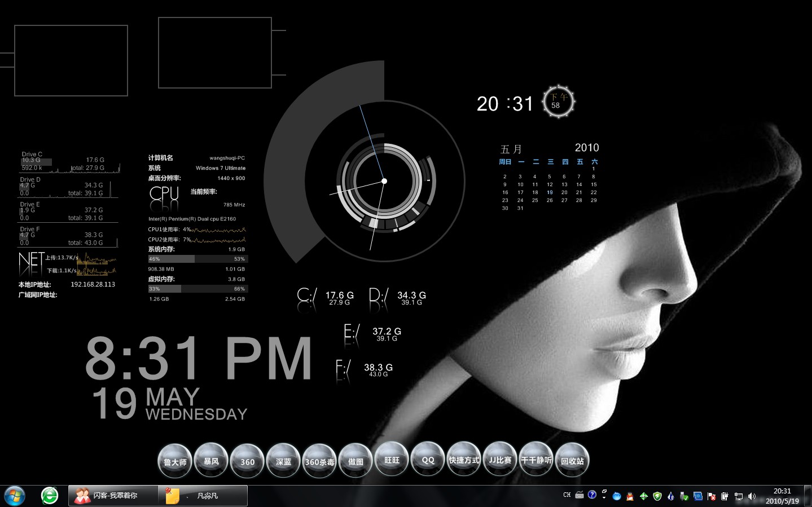Viewport: 812px width, 507px height.
Task: Click the C:/ disk gadget
Action: pos(326,298)
